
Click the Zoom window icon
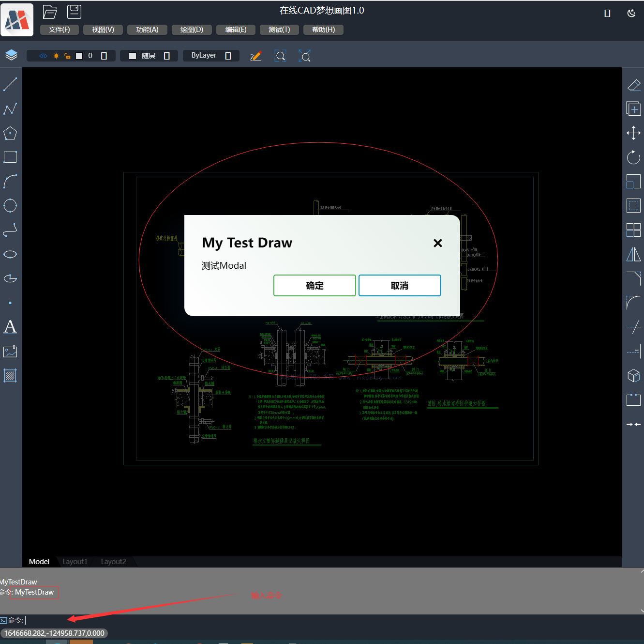[x=280, y=56]
